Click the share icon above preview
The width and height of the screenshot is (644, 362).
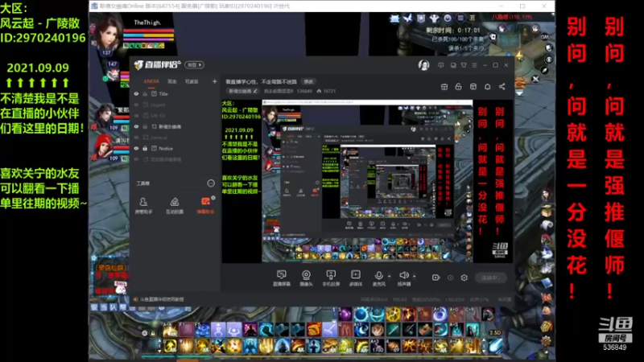click(x=502, y=87)
